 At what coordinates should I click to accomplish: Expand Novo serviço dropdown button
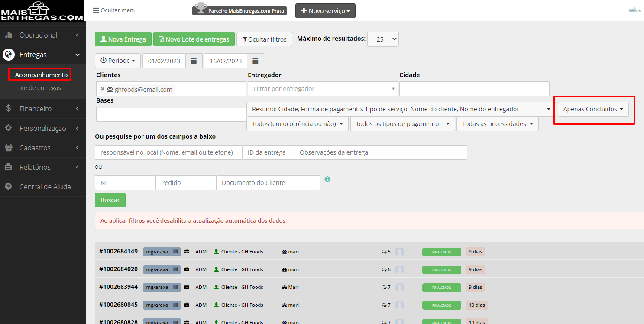pyautogui.click(x=325, y=11)
